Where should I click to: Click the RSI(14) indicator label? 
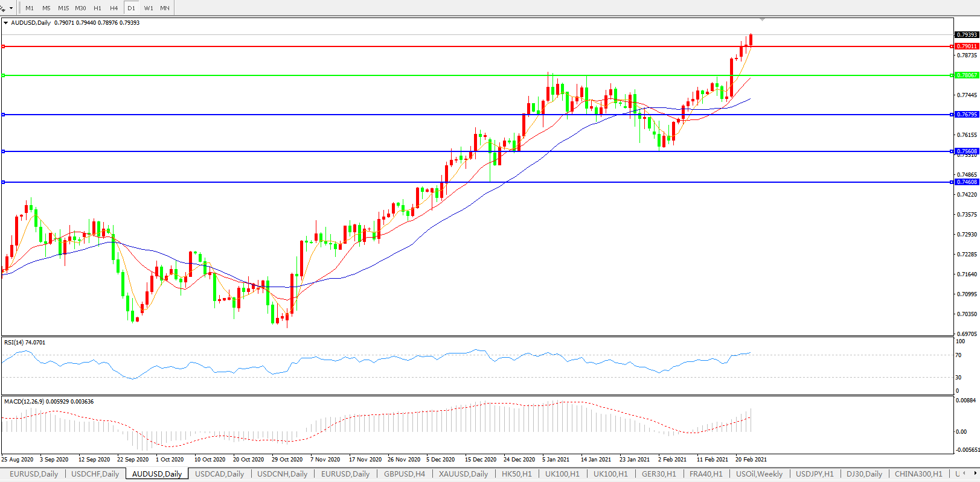[x=24, y=343]
